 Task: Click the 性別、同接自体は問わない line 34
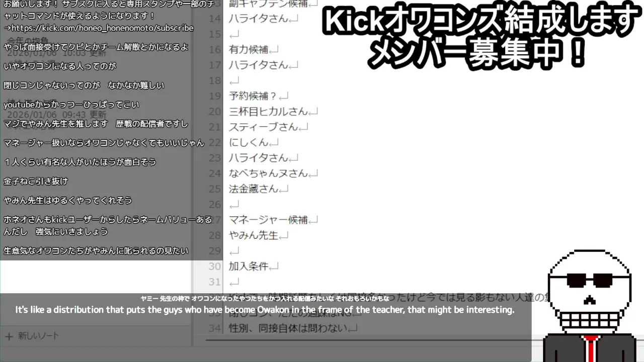(288, 328)
